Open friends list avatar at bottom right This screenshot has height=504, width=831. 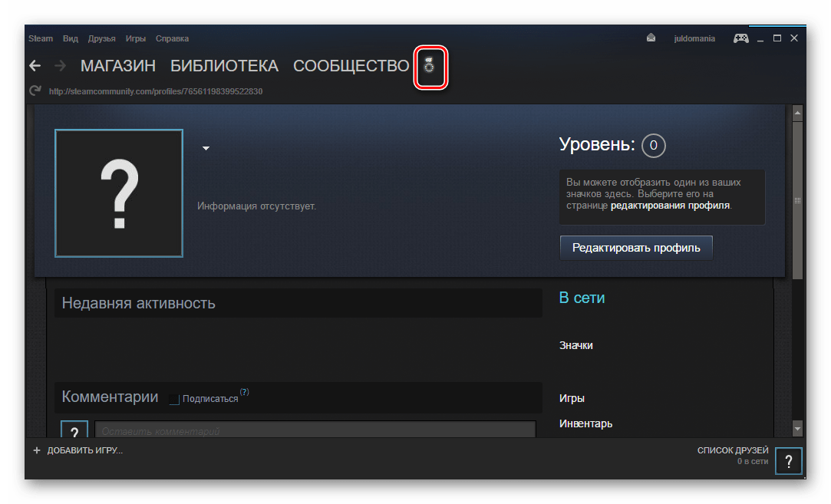(788, 461)
